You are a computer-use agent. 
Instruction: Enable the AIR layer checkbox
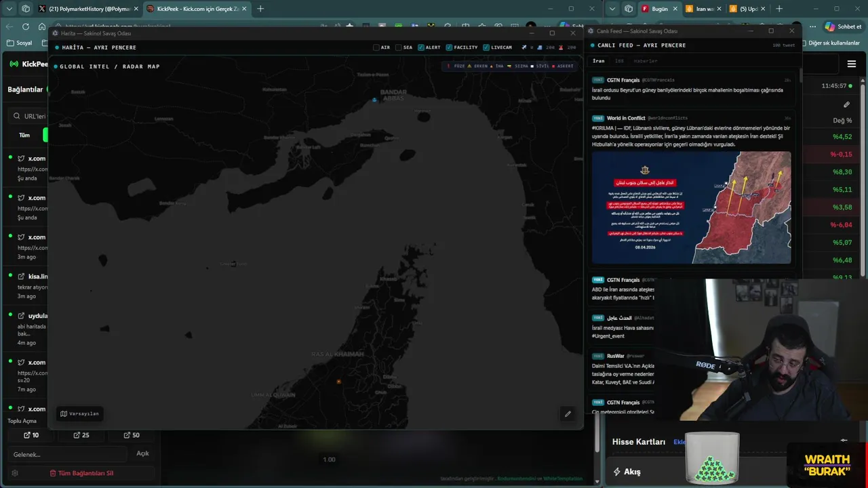coord(376,47)
